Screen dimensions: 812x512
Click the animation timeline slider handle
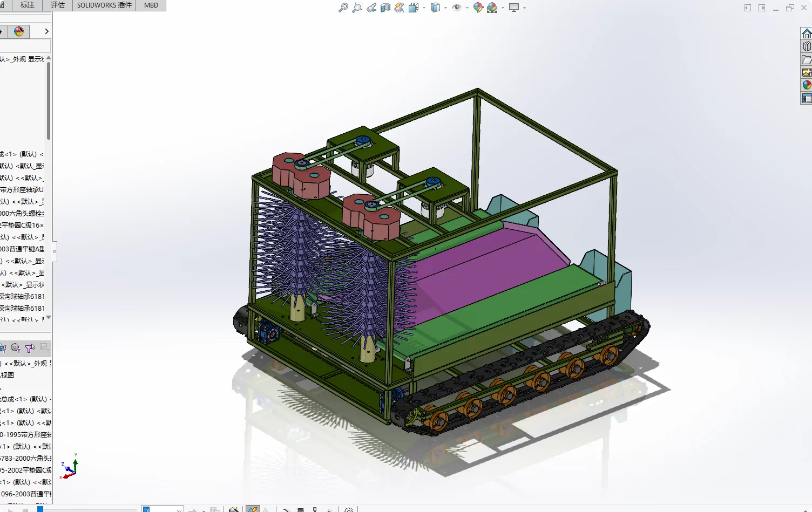coord(40,509)
